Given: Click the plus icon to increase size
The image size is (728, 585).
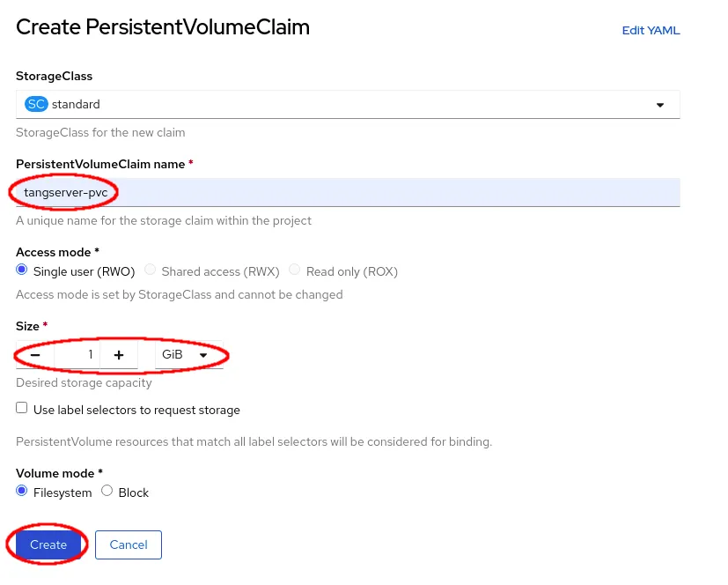Looking at the screenshot, I should 119,354.
